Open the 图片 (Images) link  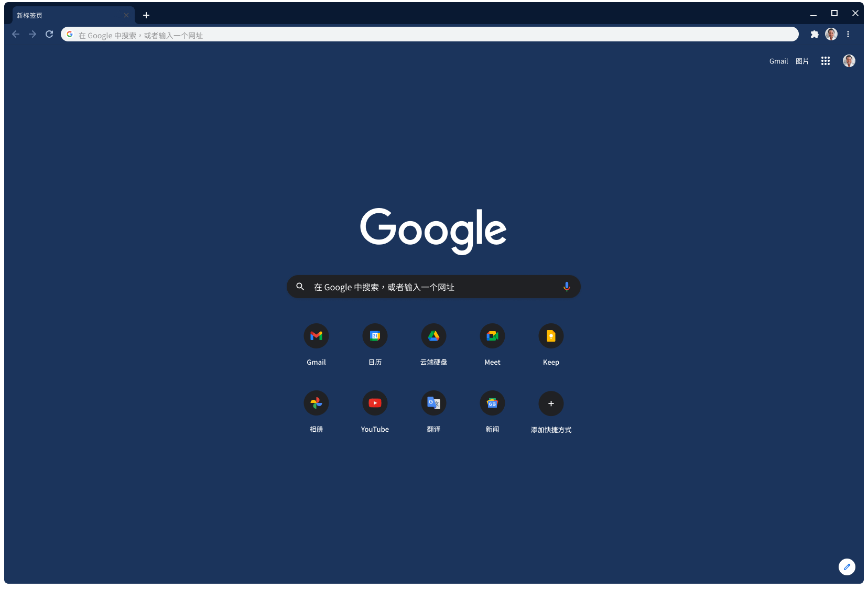pos(801,61)
